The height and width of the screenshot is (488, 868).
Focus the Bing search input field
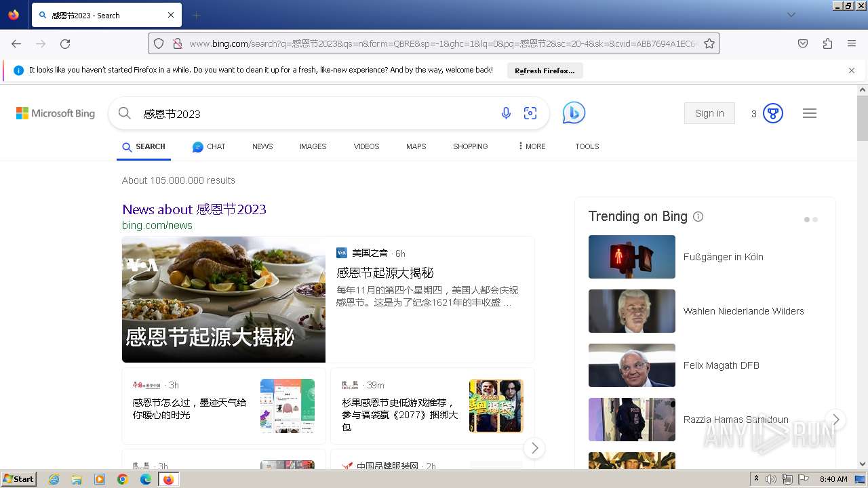[315, 114]
